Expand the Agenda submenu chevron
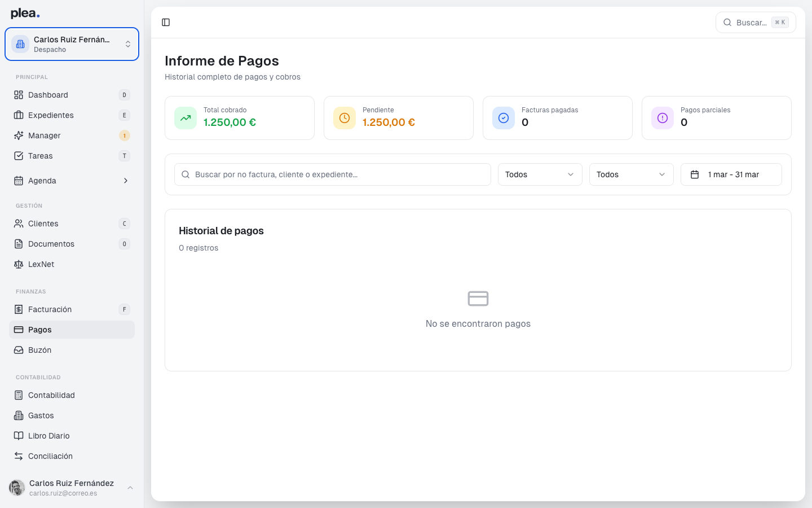This screenshot has width=812, height=508. click(126, 181)
